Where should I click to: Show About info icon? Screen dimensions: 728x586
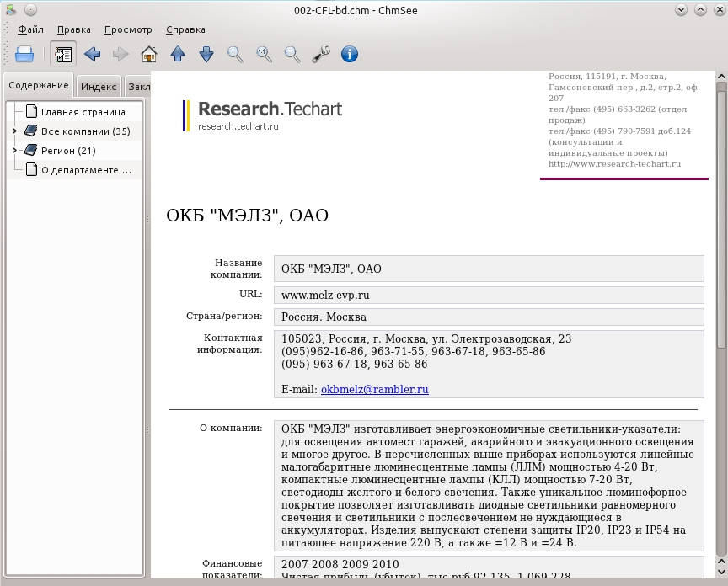[350, 54]
